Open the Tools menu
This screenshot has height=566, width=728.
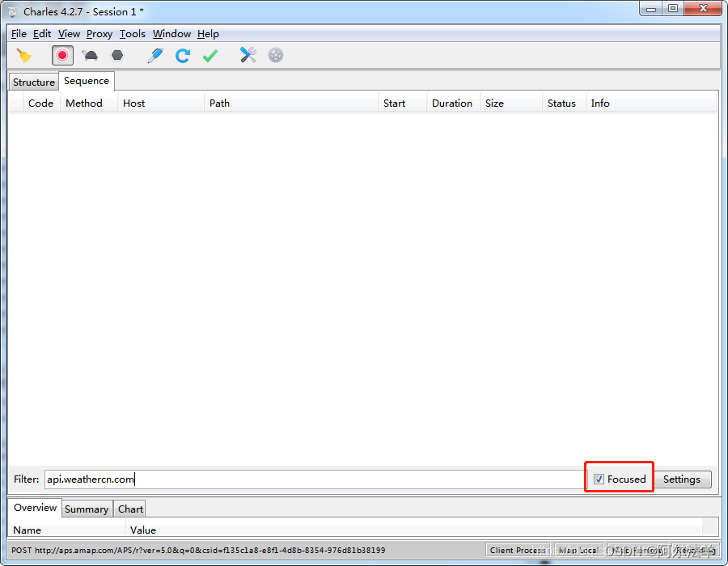(133, 34)
